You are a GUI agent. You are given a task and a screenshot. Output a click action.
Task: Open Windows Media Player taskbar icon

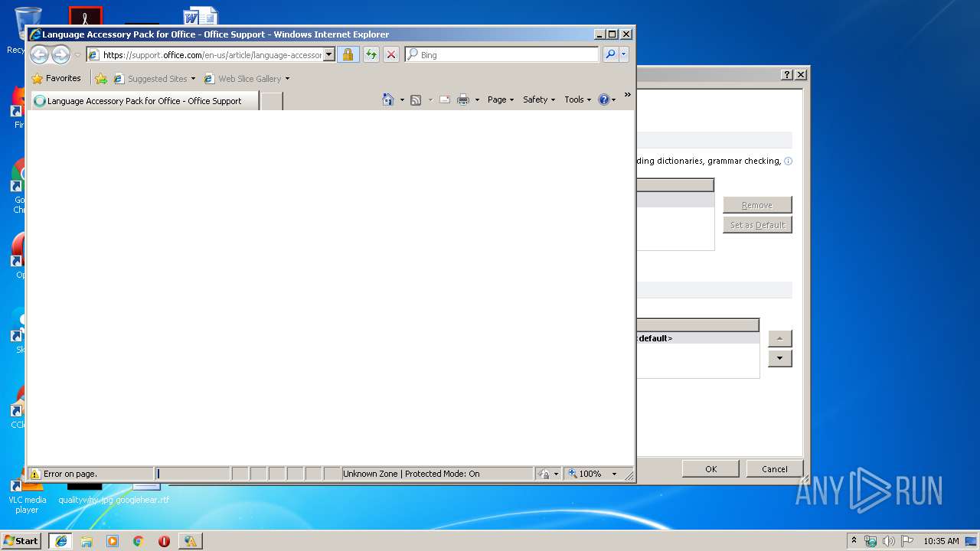(x=113, y=541)
